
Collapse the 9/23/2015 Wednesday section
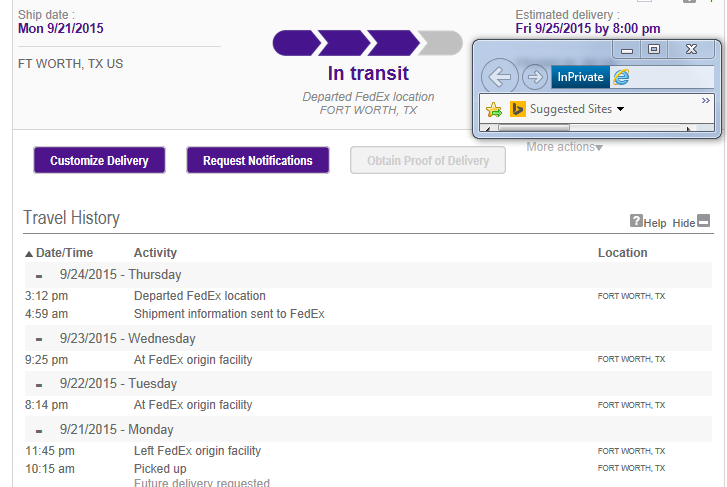pyautogui.click(x=39, y=340)
